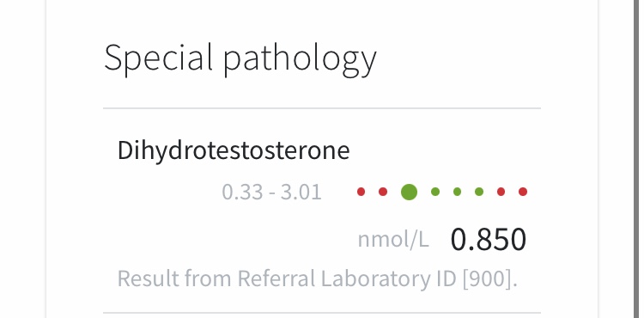Click the first red indicator dot
This screenshot has height=318, width=644.
point(361,192)
